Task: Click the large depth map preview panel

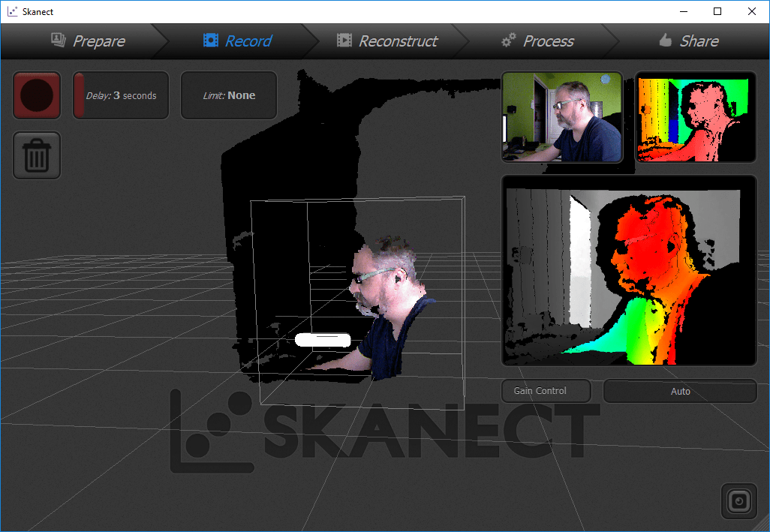Action: click(x=629, y=270)
